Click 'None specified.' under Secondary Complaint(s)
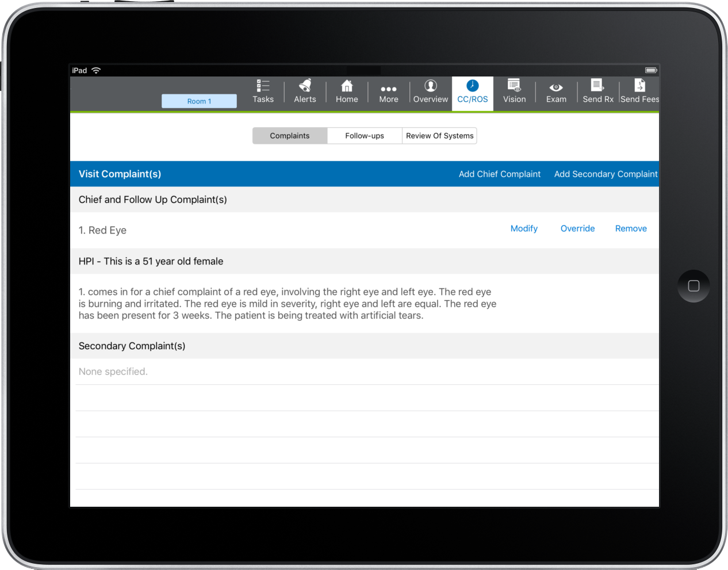Image resolution: width=728 pixels, height=570 pixels. point(113,372)
